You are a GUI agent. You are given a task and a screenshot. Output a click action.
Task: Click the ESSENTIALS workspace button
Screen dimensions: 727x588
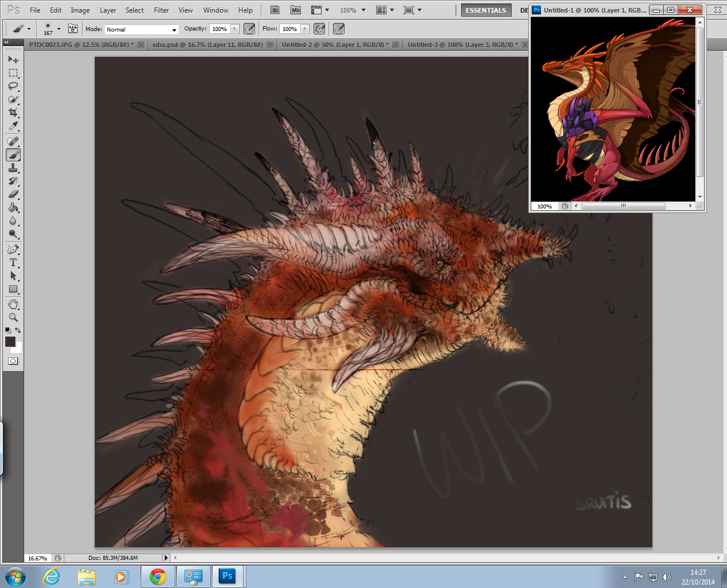pos(486,10)
